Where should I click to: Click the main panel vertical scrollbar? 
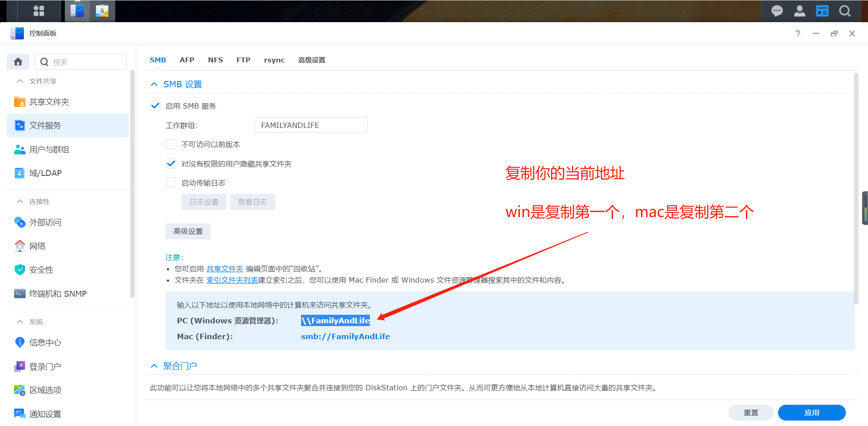click(856, 188)
